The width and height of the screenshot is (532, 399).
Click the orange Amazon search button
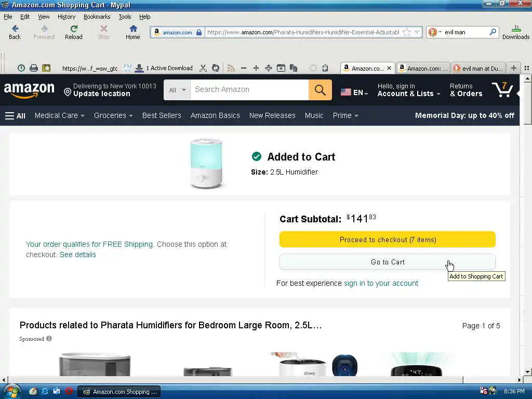tap(320, 90)
